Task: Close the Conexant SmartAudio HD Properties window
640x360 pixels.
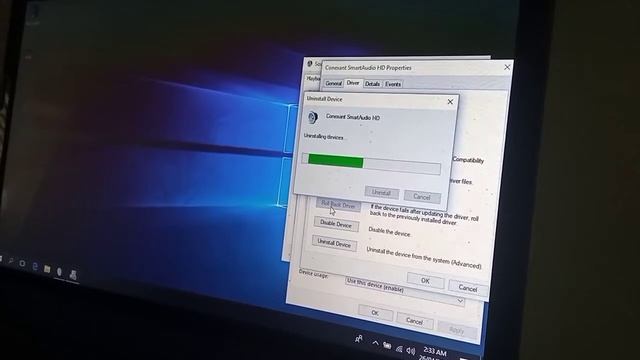Action: point(507,67)
